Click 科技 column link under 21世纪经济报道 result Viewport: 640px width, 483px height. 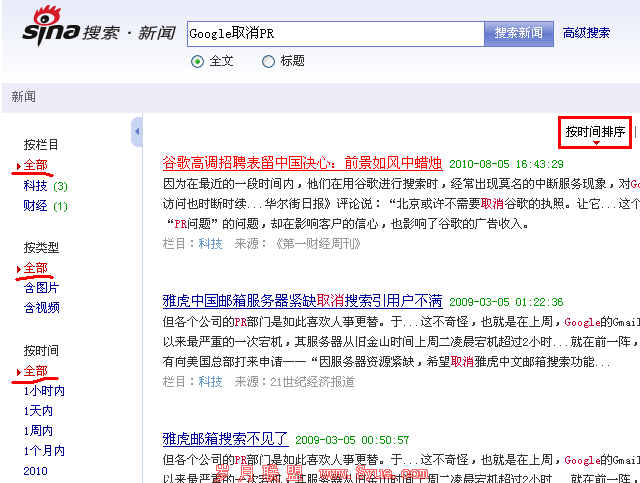click(211, 382)
